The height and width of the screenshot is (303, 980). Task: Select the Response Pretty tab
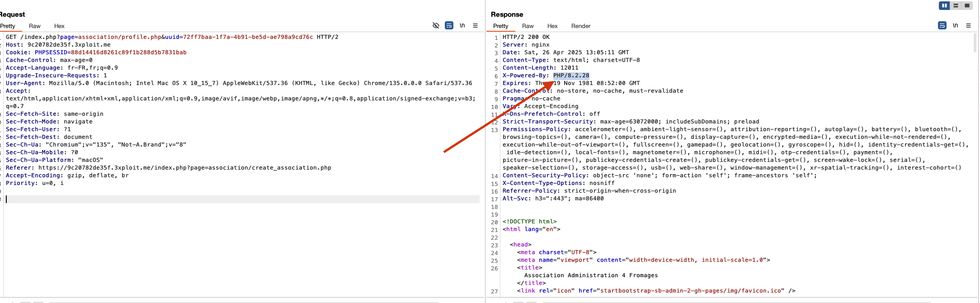500,26
